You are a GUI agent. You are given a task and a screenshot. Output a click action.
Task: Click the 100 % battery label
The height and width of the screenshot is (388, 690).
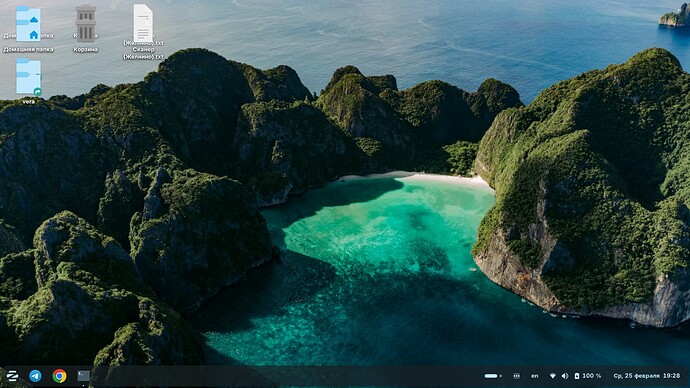592,376
